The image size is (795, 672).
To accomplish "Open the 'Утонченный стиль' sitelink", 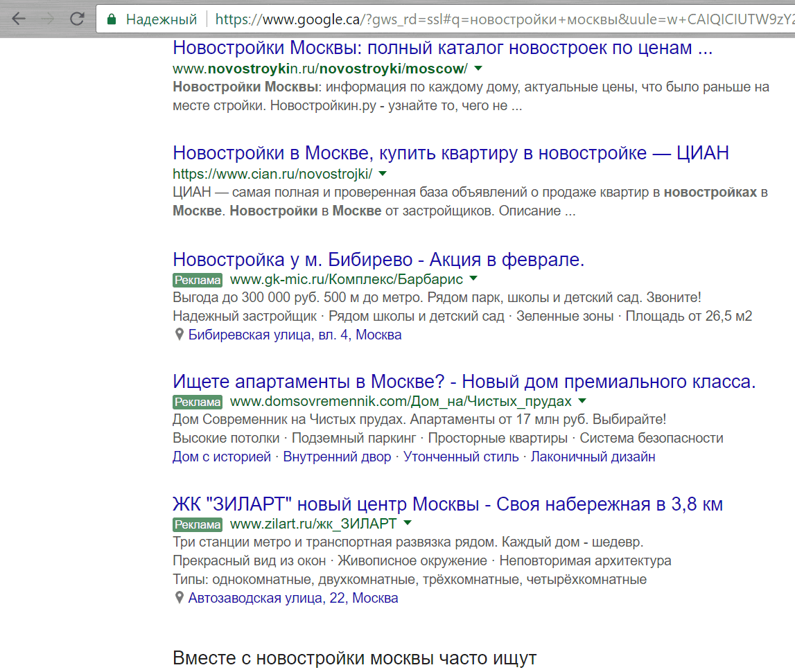I will 461,457.
